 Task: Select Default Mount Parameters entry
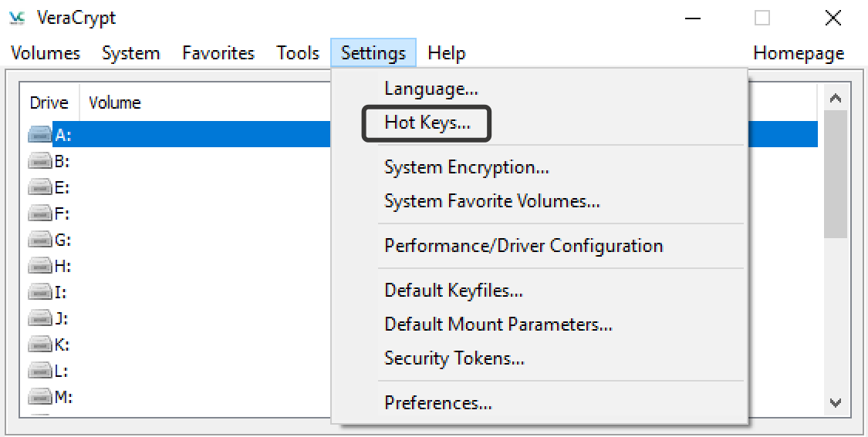point(498,324)
